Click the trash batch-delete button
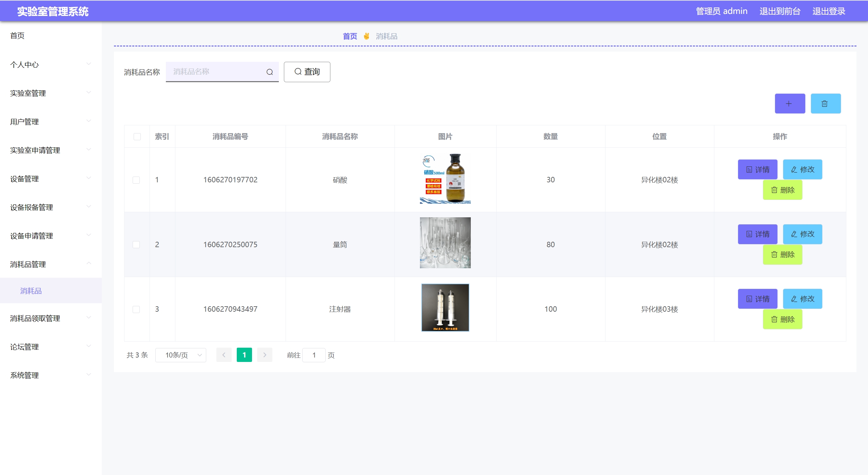The image size is (868, 475). click(x=825, y=104)
